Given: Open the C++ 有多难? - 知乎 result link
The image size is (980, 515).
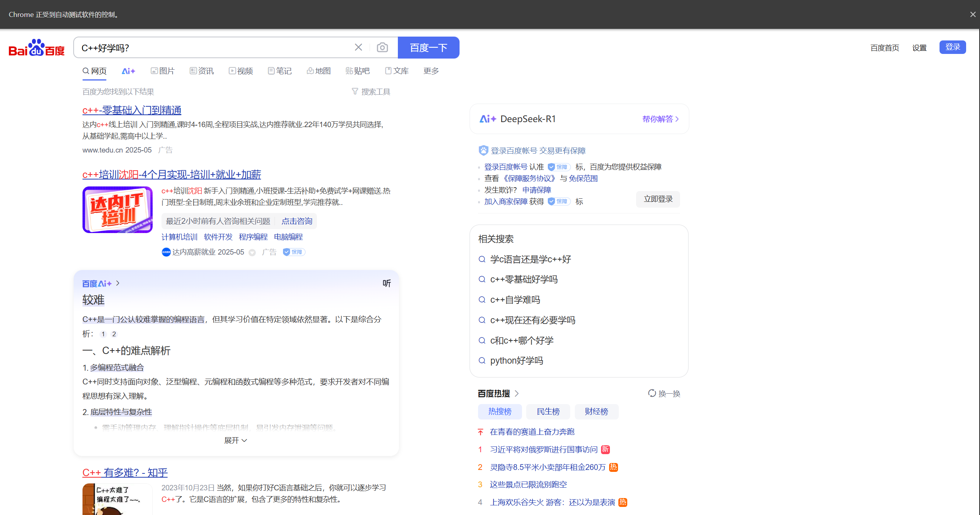Looking at the screenshot, I should pyautogui.click(x=125, y=472).
